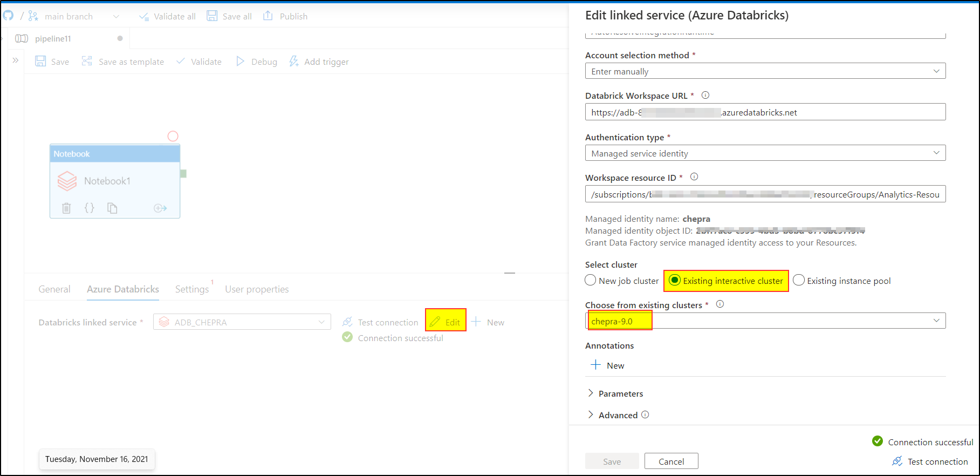Click the red breakpoint circle above Notebook1
Image resolution: width=980 pixels, height=476 pixels.
pos(173,136)
